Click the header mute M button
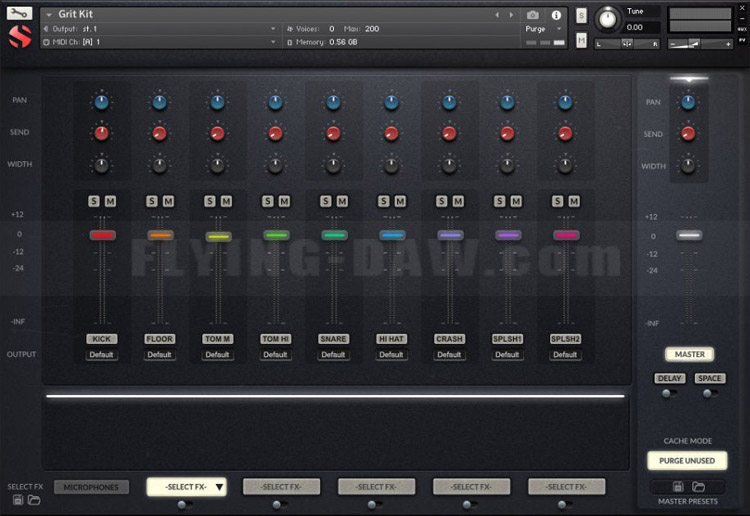 [581, 41]
